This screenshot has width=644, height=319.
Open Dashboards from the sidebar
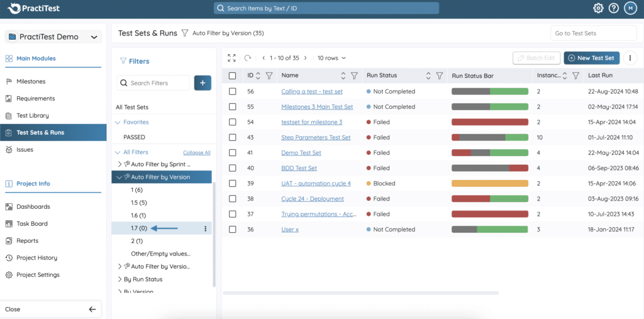pos(33,206)
